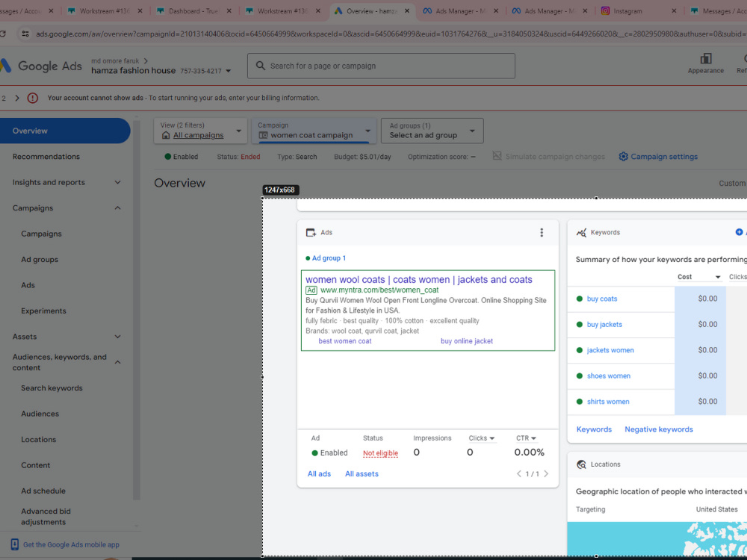This screenshot has height=560, width=747.
Task: Open the Appearance settings icon
Action: [x=706, y=58]
